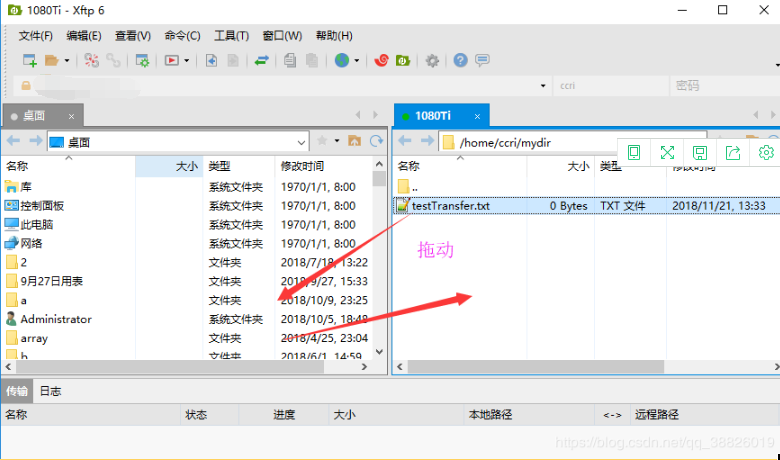Click the chat bubble feedback icon
The height and width of the screenshot is (460, 780).
coord(482,60)
